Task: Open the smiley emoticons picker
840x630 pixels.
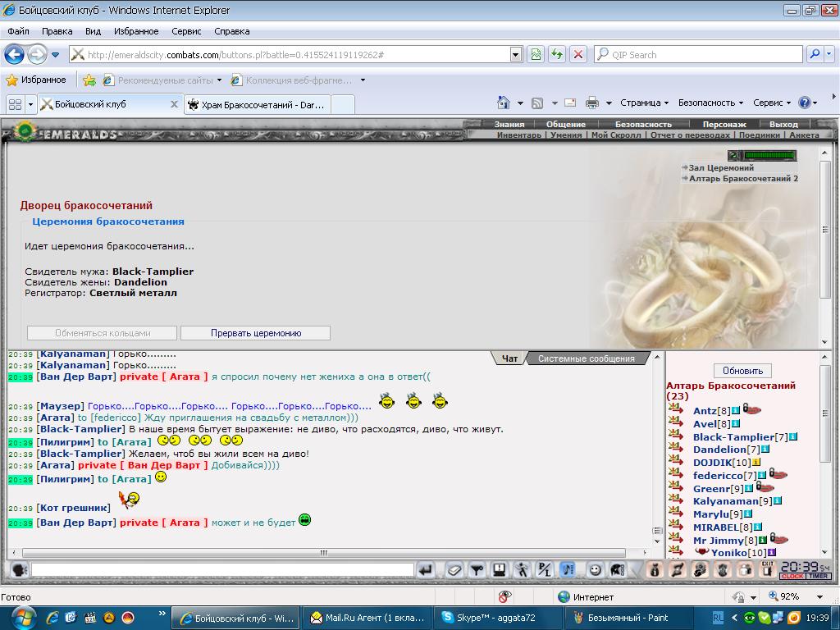Action: click(595, 569)
